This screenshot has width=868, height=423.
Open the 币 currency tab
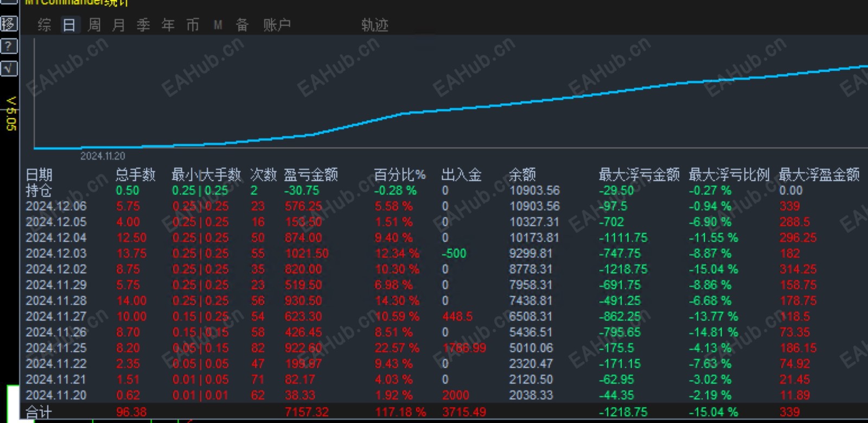193,25
